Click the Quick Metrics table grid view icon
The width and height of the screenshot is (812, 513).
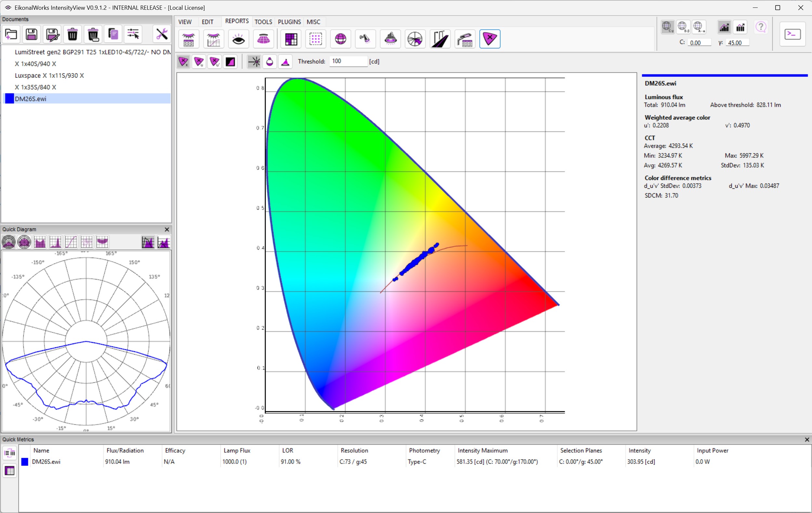(10, 470)
